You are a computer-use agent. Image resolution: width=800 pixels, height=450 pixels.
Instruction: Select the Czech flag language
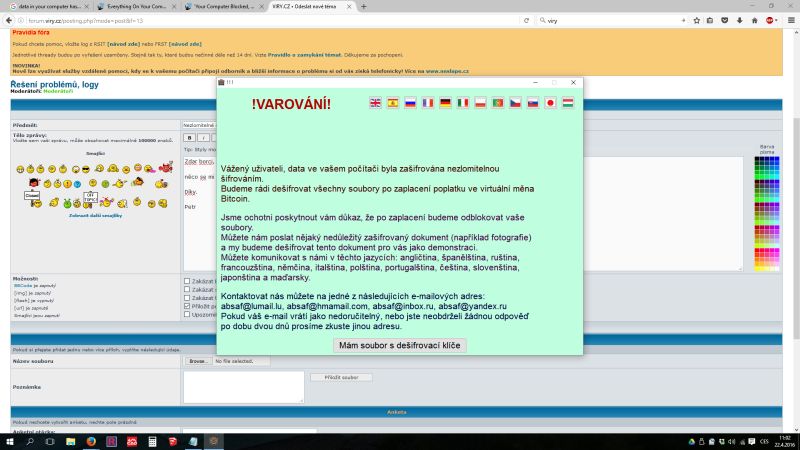click(515, 103)
